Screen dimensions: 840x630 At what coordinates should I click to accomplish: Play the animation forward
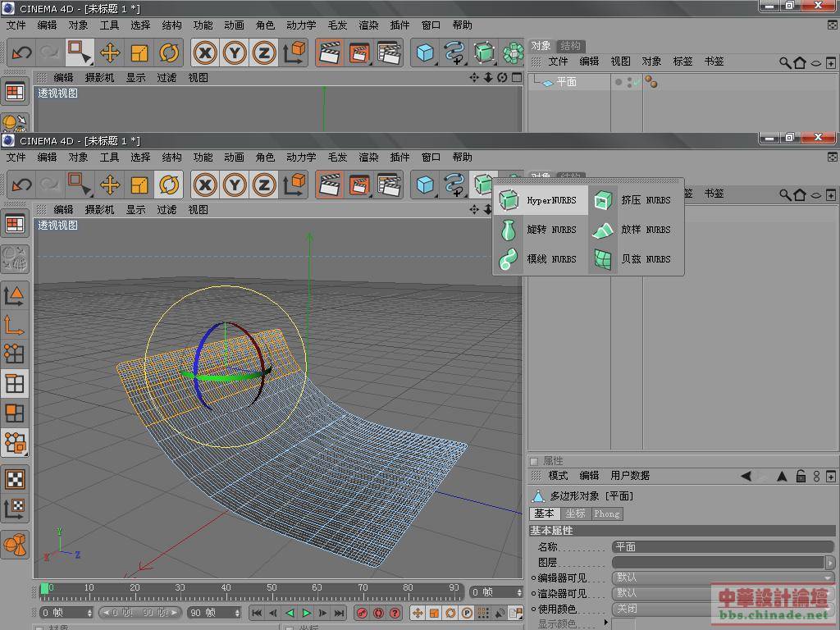[x=307, y=613]
